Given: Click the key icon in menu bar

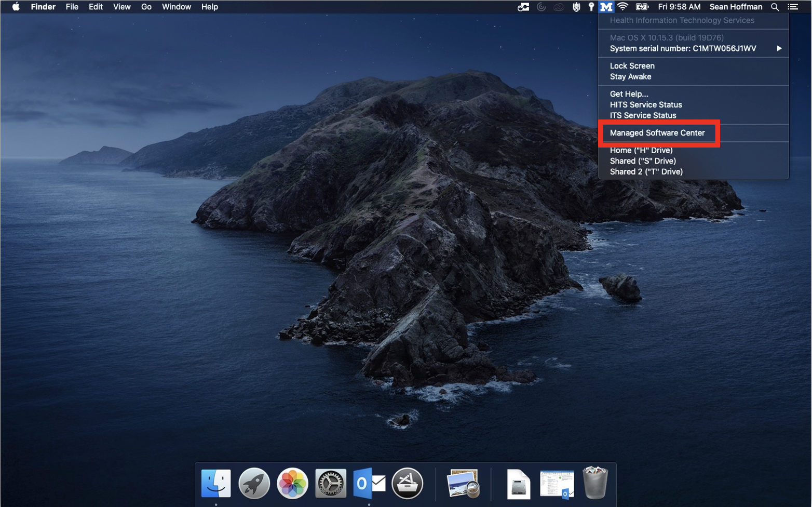Looking at the screenshot, I should pyautogui.click(x=591, y=7).
